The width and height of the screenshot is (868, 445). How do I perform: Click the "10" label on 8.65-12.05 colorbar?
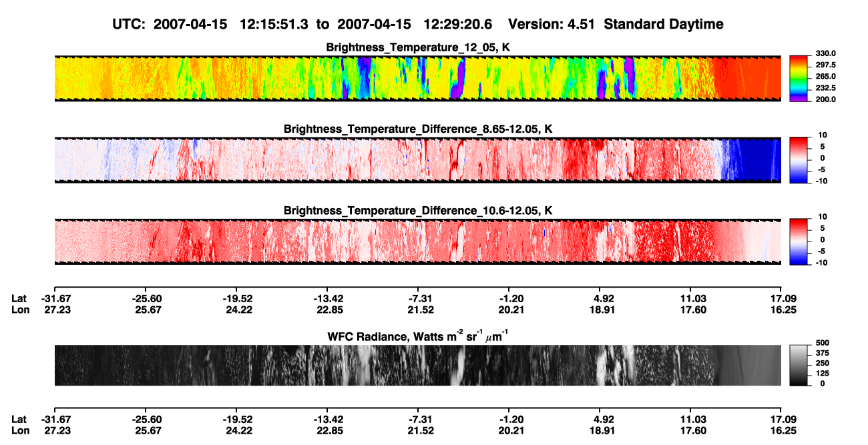pyautogui.click(x=823, y=135)
